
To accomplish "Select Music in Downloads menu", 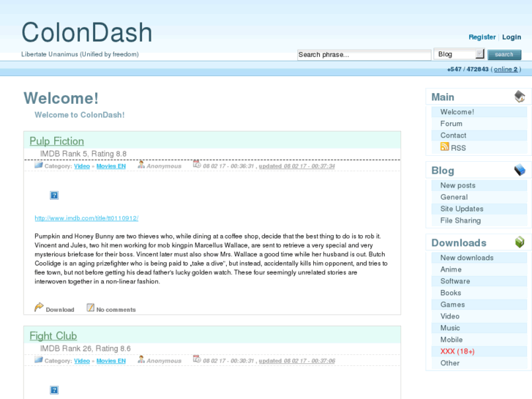I will point(479,328).
